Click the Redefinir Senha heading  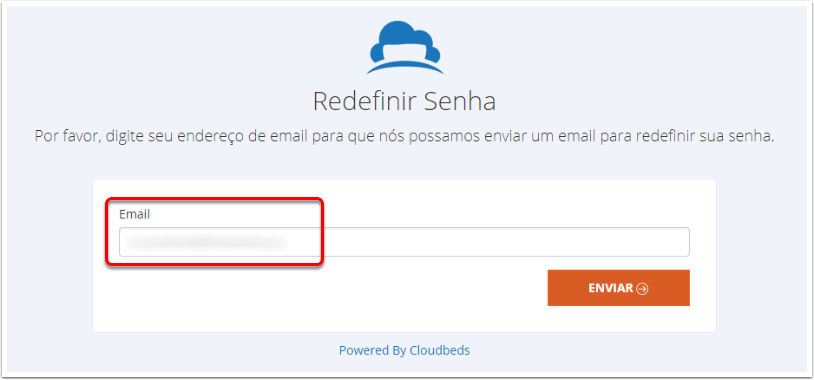click(404, 102)
